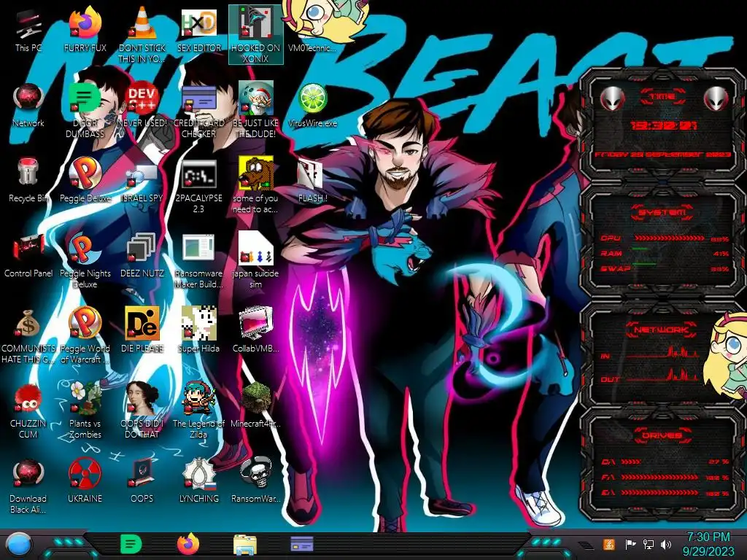
Task: Click the DRIVES gadget header
Action: [662, 435]
